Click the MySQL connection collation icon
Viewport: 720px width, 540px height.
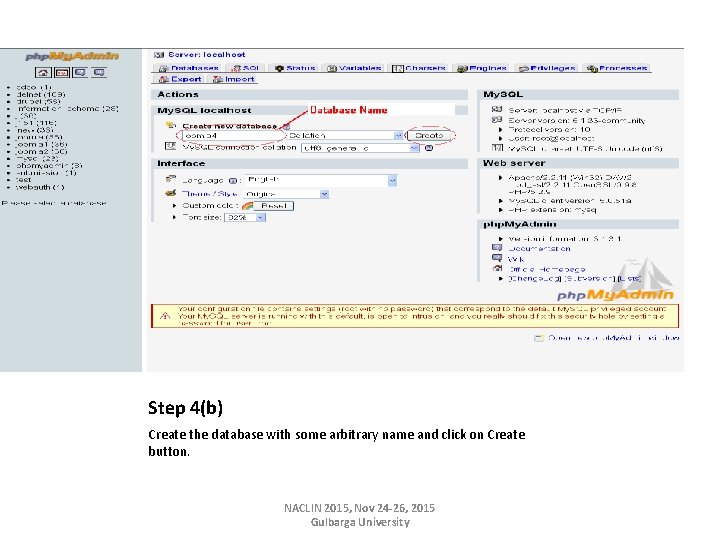[170, 146]
